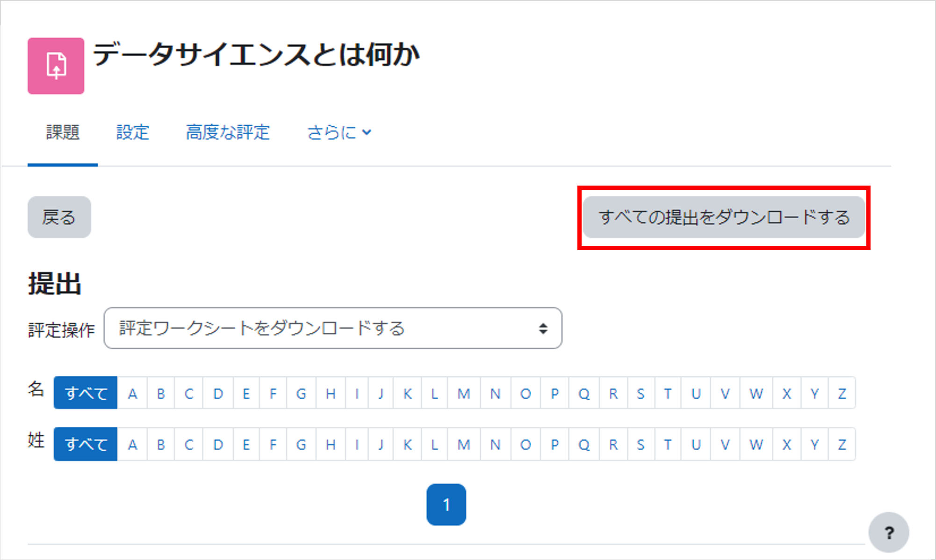Open the 設定 tab
The height and width of the screenshot is (560, 936).
pos(133,132)
